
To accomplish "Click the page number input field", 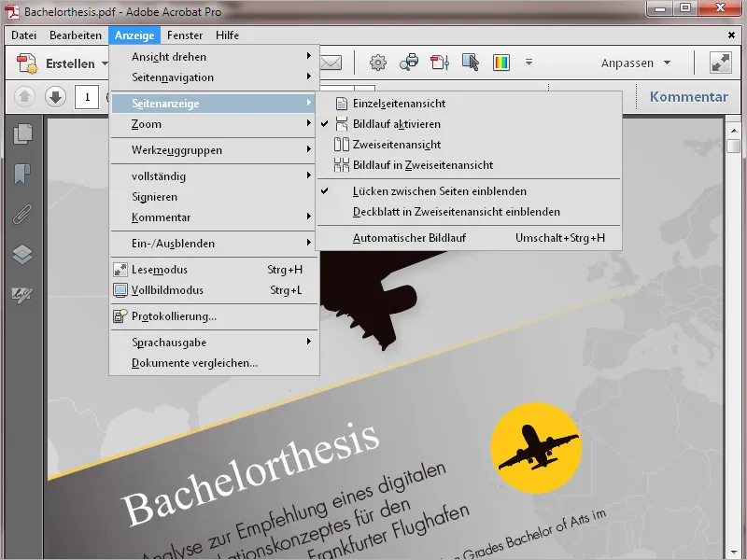I will [x=87, y=97].
